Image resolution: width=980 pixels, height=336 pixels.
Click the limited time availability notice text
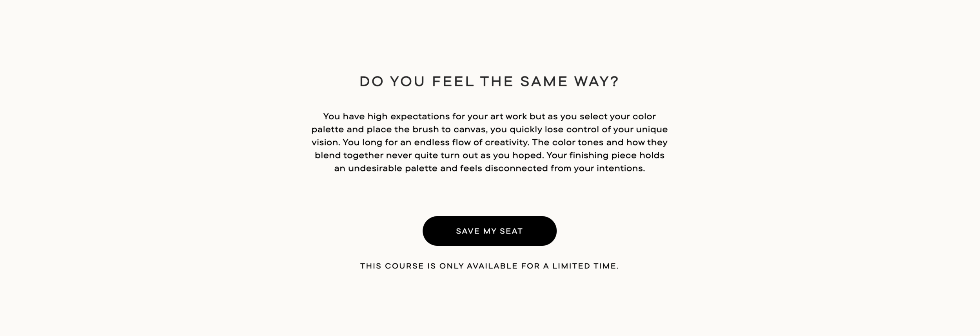pos(489,266)
